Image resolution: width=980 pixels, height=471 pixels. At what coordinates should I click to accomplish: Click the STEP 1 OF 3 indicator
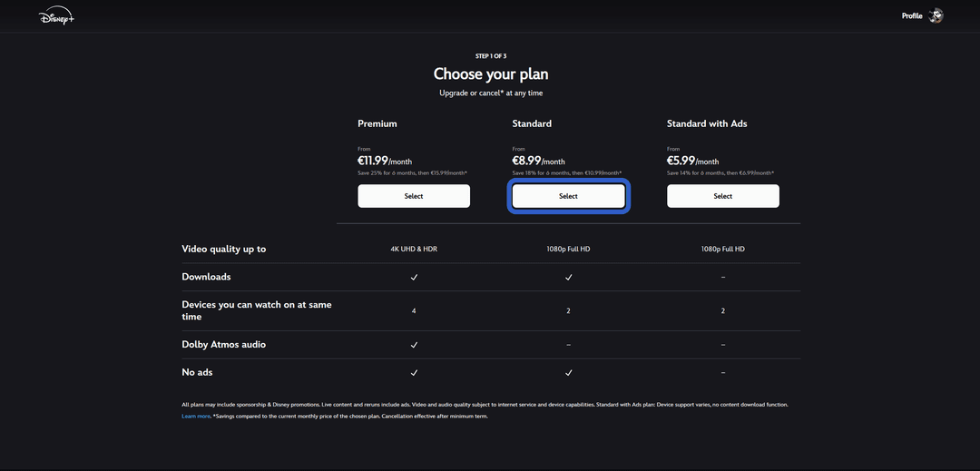pos(491,56)
